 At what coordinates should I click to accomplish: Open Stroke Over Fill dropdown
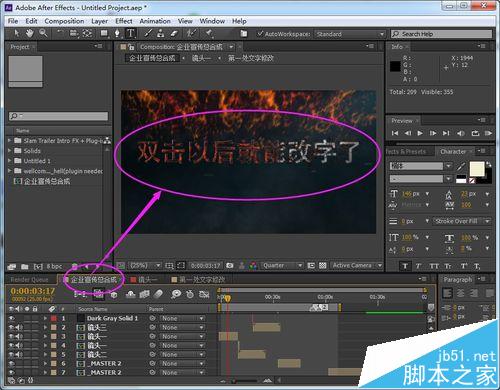[462, 221]
